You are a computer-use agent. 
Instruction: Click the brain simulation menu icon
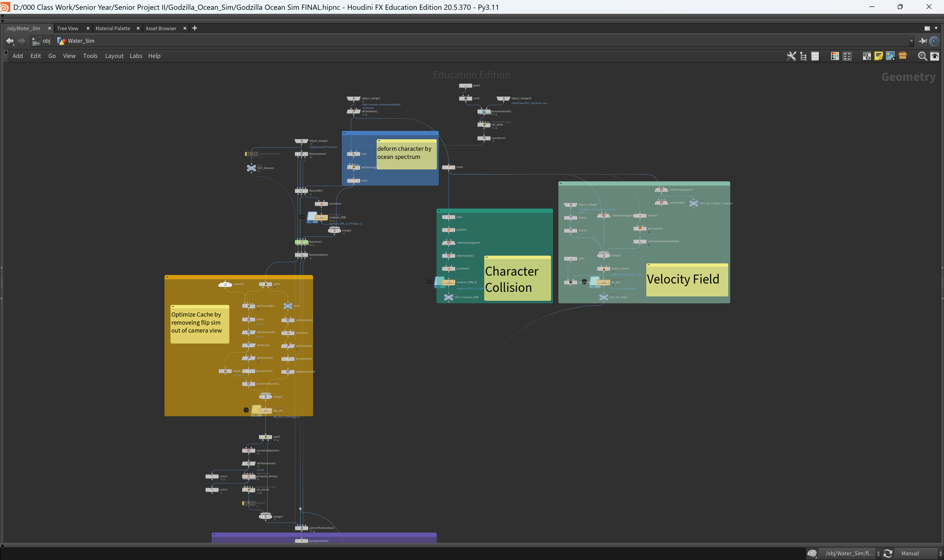pos(812,554)
